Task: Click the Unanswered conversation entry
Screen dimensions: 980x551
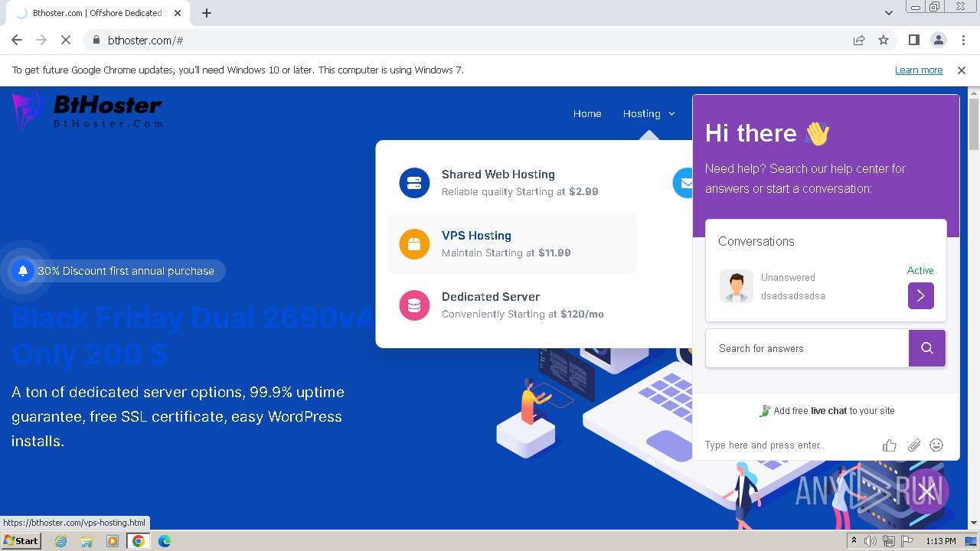Action: 826,286
